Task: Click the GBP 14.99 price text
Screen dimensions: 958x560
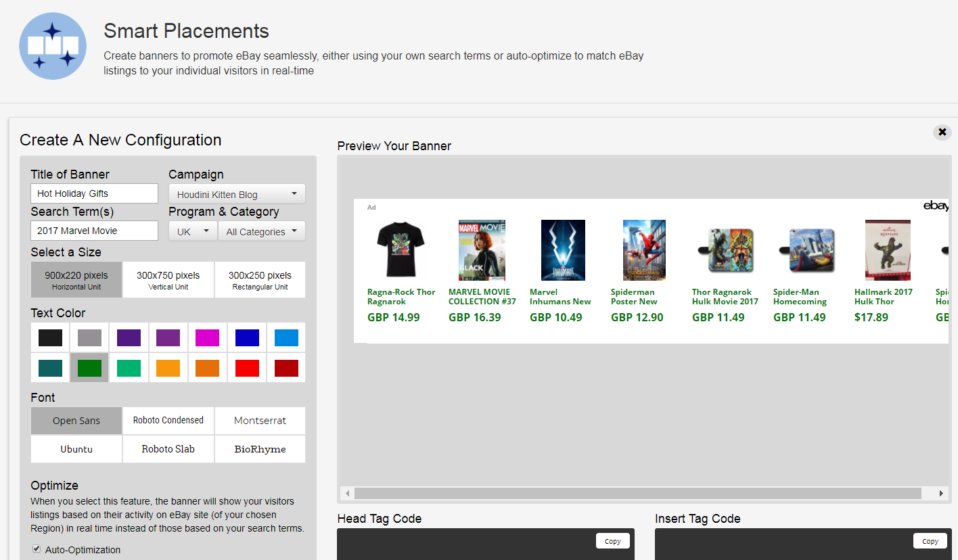Action: pos(394,317)
